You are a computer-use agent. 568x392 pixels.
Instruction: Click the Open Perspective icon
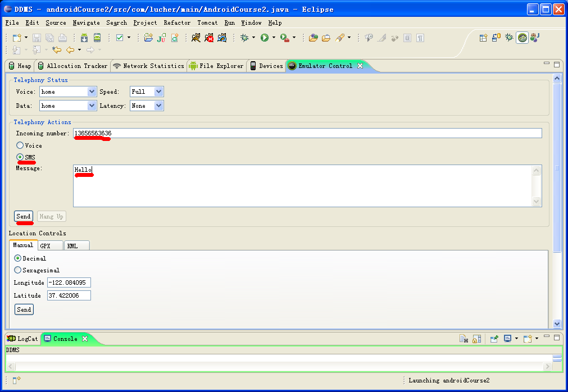483,38
